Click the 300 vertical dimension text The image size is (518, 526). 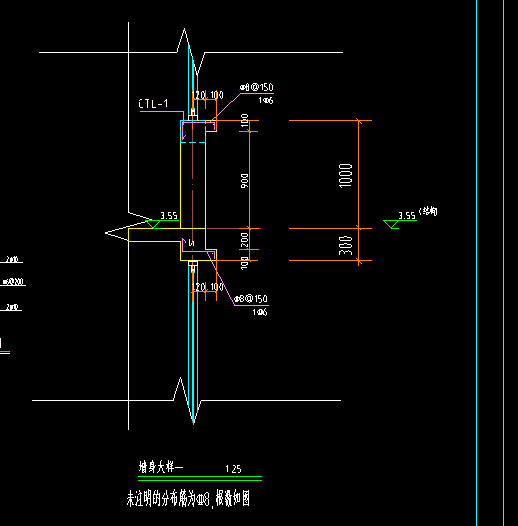[346, 245]
